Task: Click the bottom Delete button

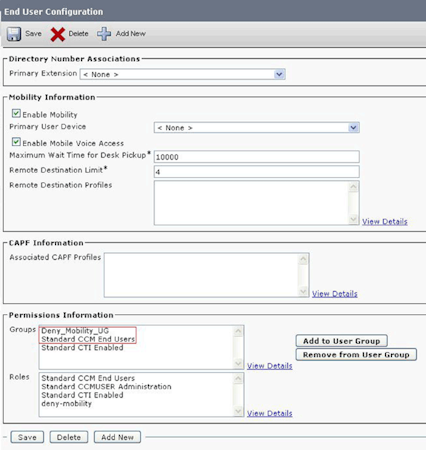Action: pyautogui.click(x=69, y=437)
